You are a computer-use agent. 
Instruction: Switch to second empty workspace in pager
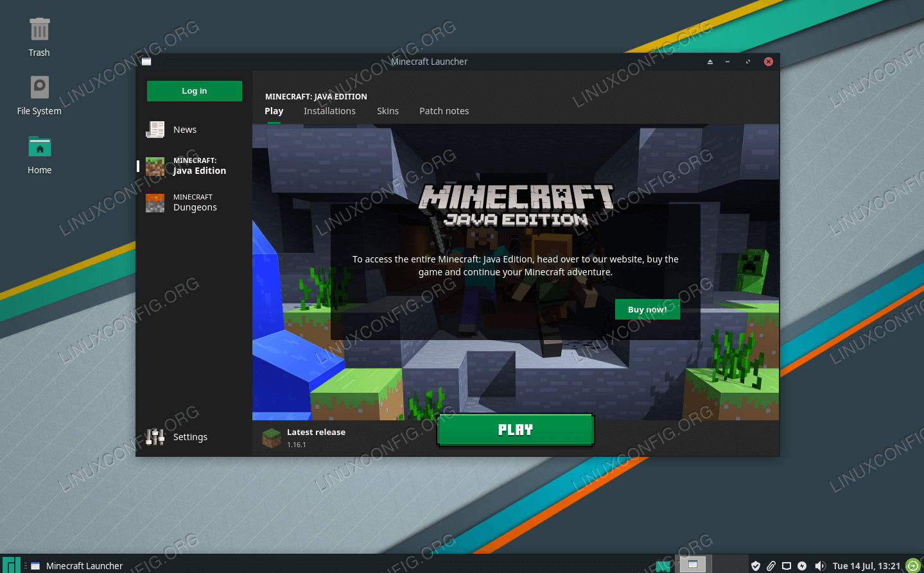pyautogui.click(x=731, y=564)
